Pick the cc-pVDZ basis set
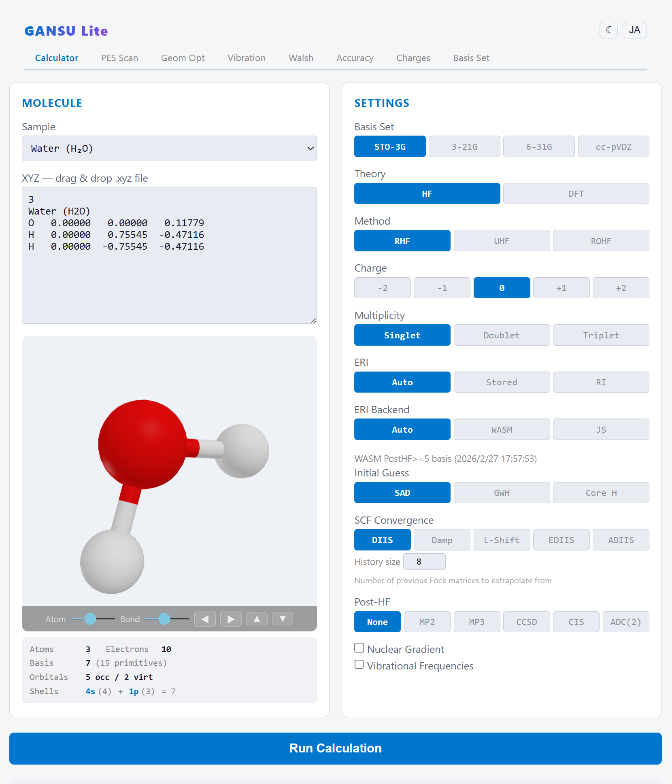 click(x=613, y=147)
